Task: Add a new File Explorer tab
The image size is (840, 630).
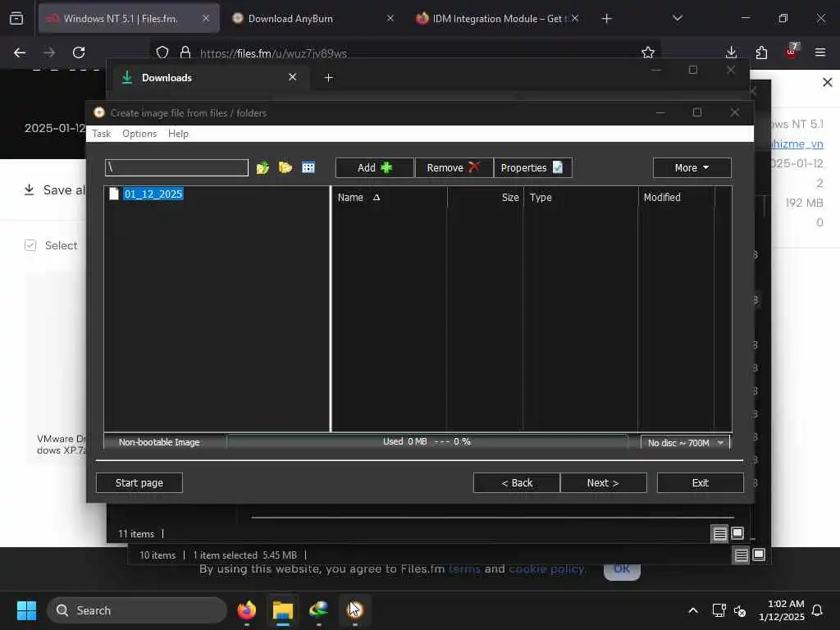Action: pos(329,78)
